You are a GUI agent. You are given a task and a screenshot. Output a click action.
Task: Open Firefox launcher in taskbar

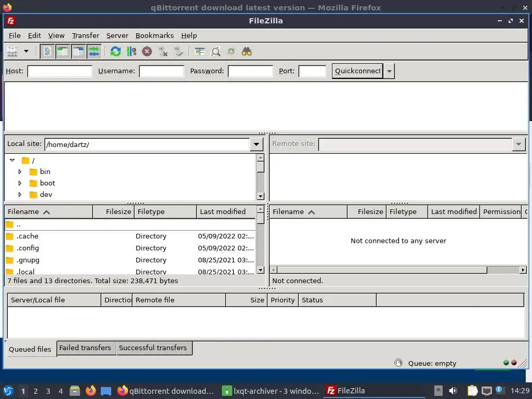[x=90, y=391]
